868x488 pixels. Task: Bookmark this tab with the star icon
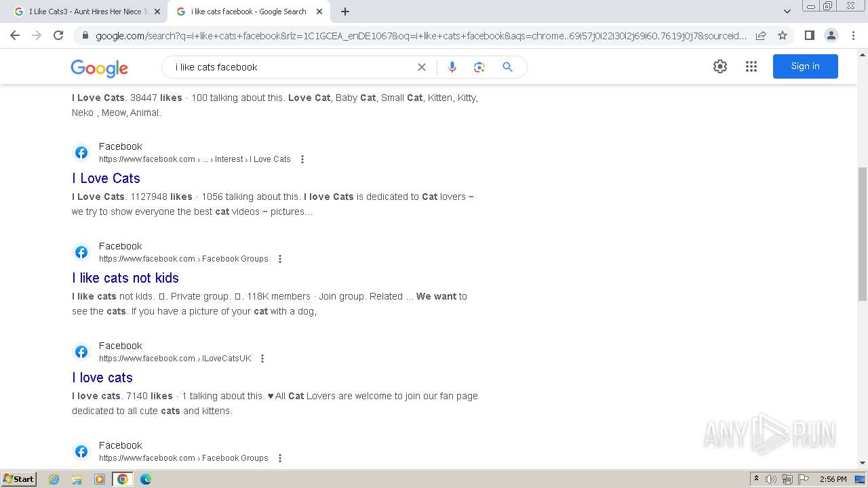(783, 35)
